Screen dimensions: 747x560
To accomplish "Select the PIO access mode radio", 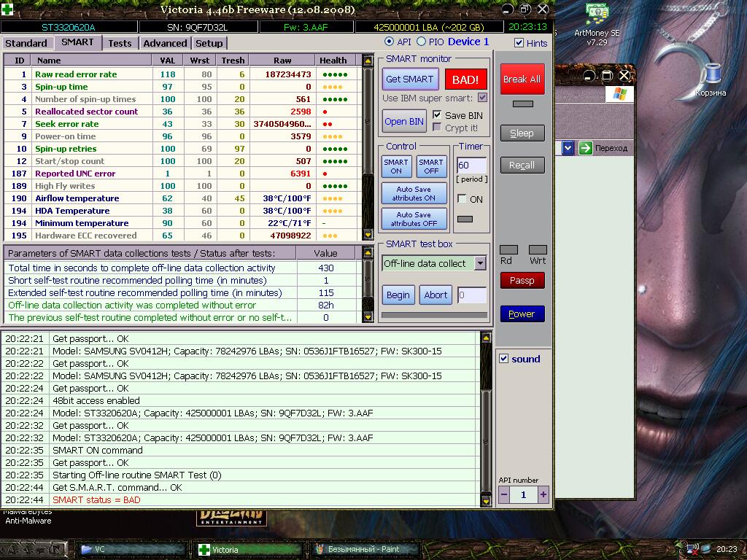I will click(x=421, y=42).
